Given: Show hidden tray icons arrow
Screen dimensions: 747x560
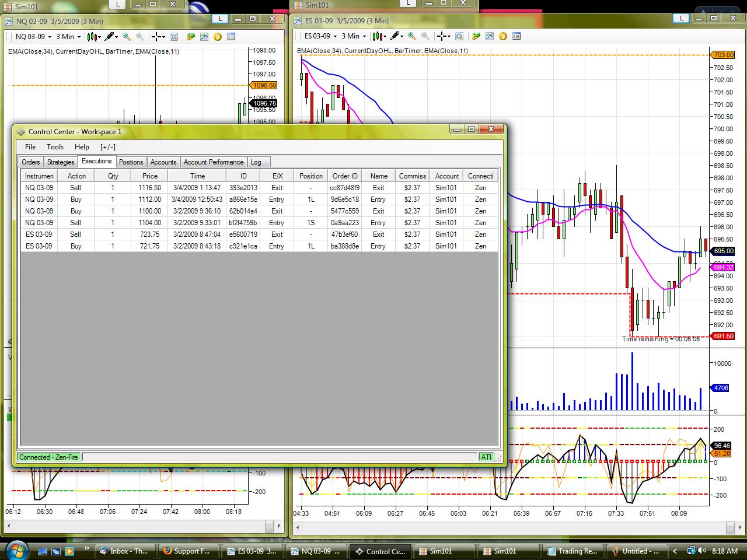Looking at the screenshot, I should tap(675, 551).
